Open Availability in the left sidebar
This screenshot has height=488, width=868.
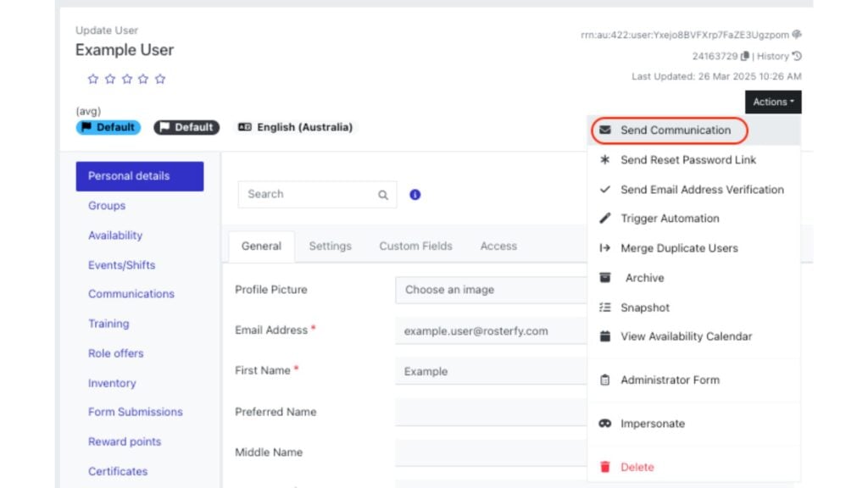[x=115, y=236]
